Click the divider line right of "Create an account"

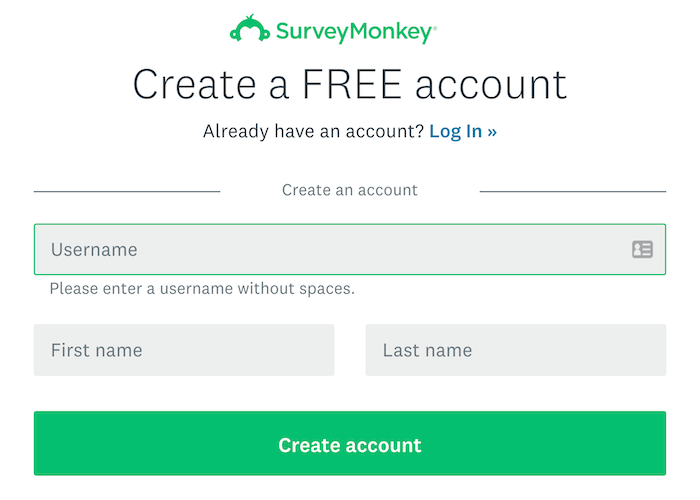[573, 191]
